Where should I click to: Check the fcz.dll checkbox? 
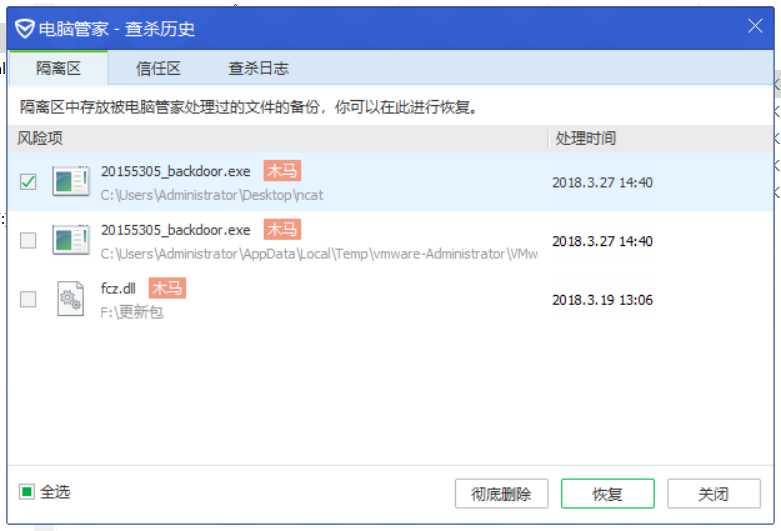click(x=28, y=299)
